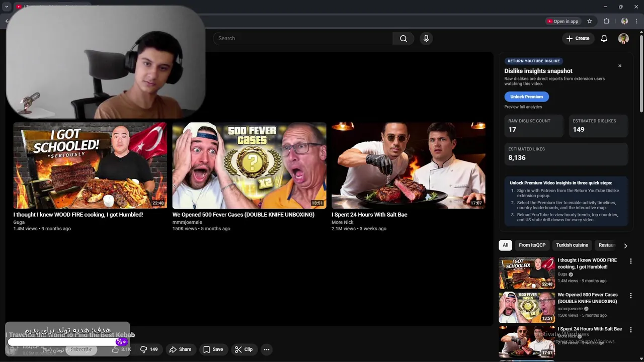The height and width of the screenshot is (362, 644).
Task: Open options for sidebar 500 Fever Cases video
Action: tap(630, 296)
